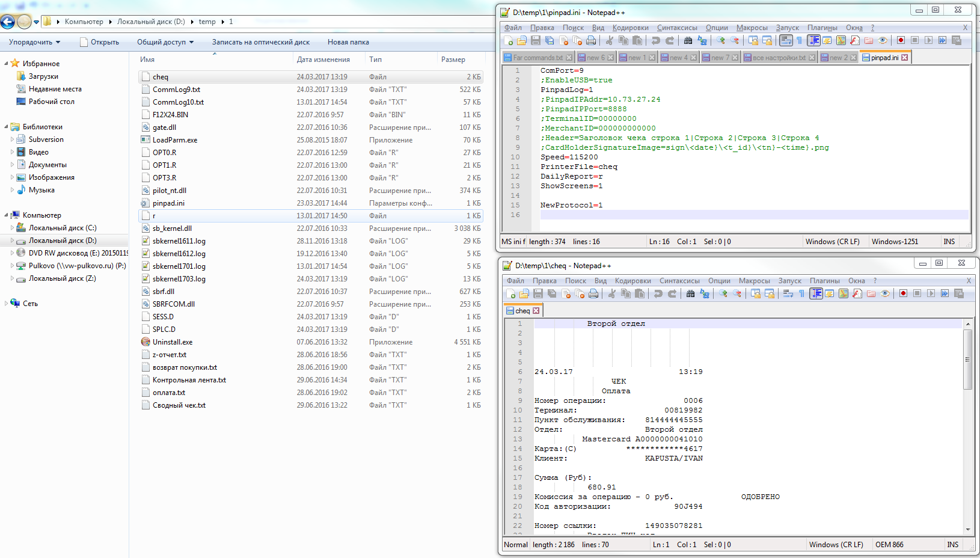Click the Open file icon in the cheq window toolbar
The width and height of the screenshot is (980, 558).
[x=524, y=293]
